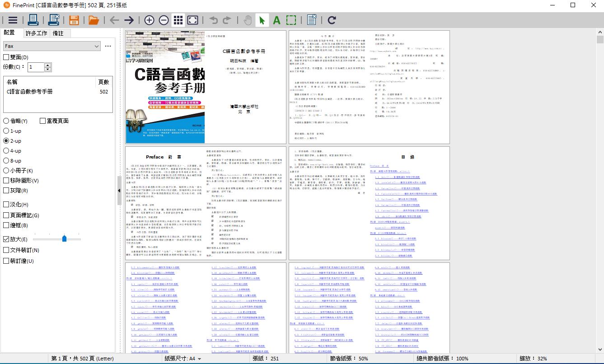The image size is (604, 364).
Task: Switch to the 備註 tab
Action: 59,33
